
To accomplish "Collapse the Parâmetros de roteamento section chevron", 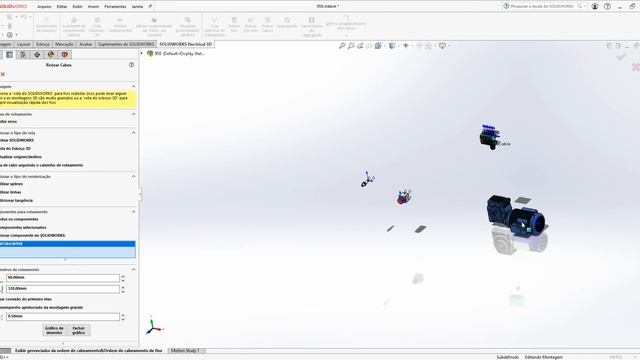I will pyautogui.click(x=133, y=269).
